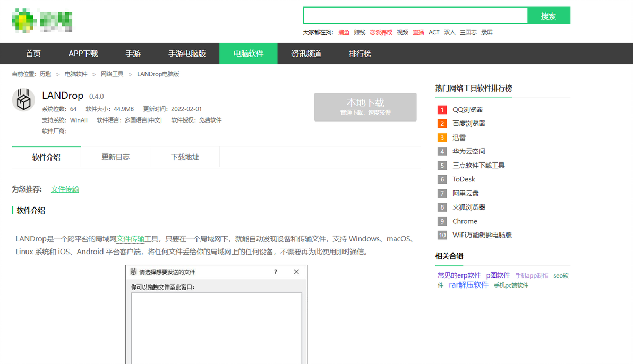Screen dimensions: 633x364
Task: Open related collection 手机pc端软件
Action: pos(511,285)
